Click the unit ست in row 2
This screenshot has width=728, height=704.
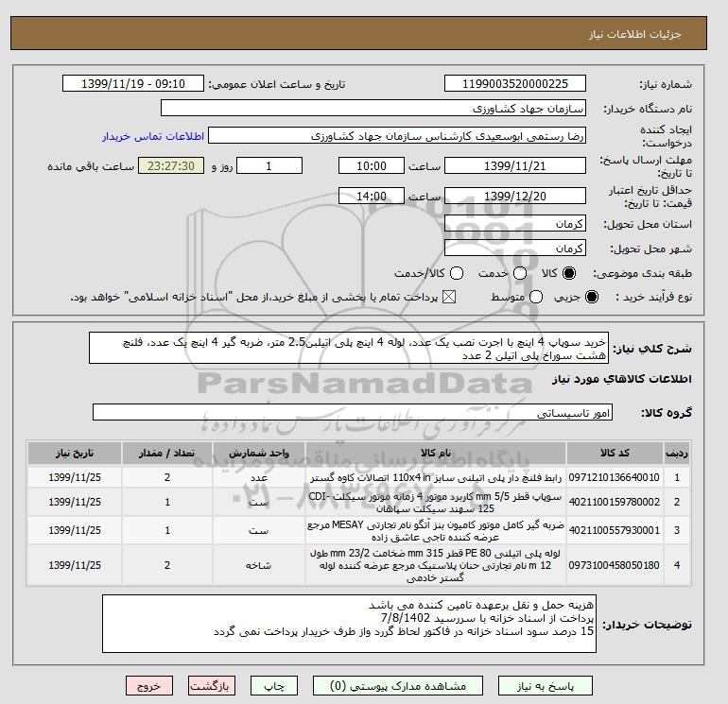pos(259,502)
